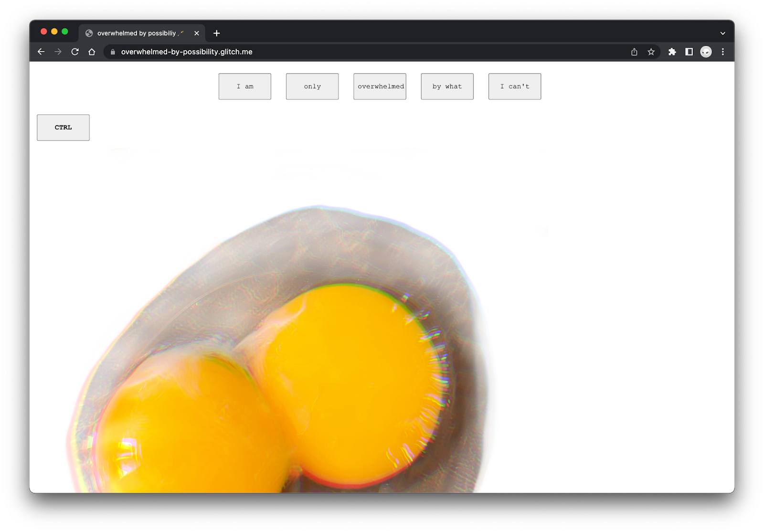Screen dimensions: 764x532
Task: Minimize the window with yellow button
Action: pyautogui.click(x=54, y=32)
